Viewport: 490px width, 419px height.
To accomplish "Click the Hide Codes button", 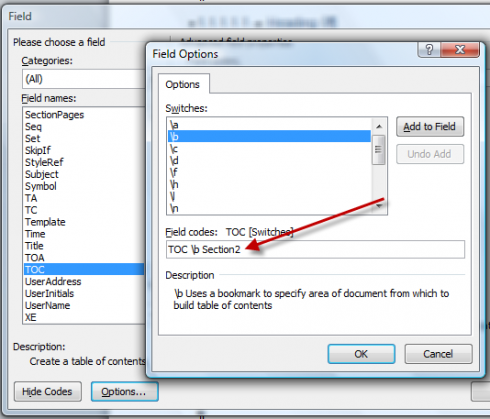I will 48,391.
